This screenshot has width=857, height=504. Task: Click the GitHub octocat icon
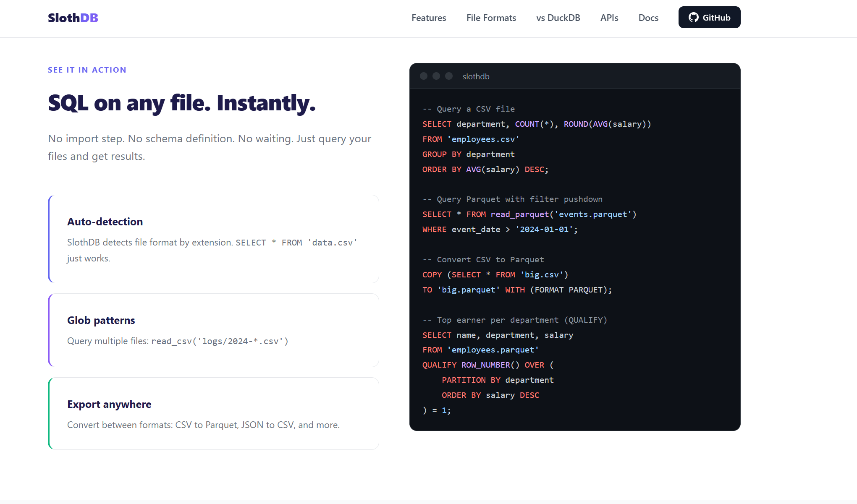(694, 17)
